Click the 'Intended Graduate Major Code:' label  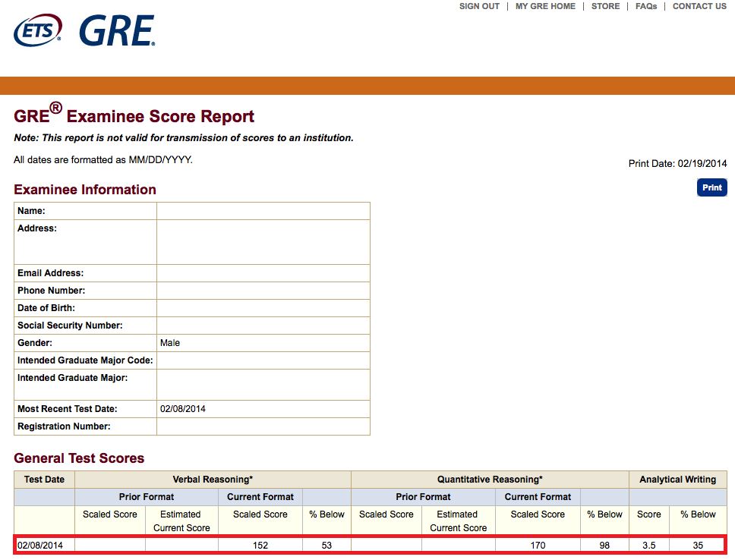coord(85,360)
